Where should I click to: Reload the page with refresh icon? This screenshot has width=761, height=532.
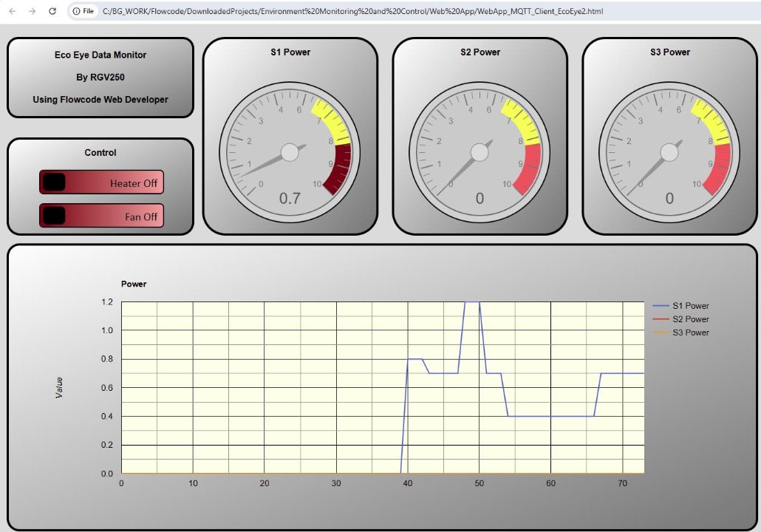tap(52, 11)
